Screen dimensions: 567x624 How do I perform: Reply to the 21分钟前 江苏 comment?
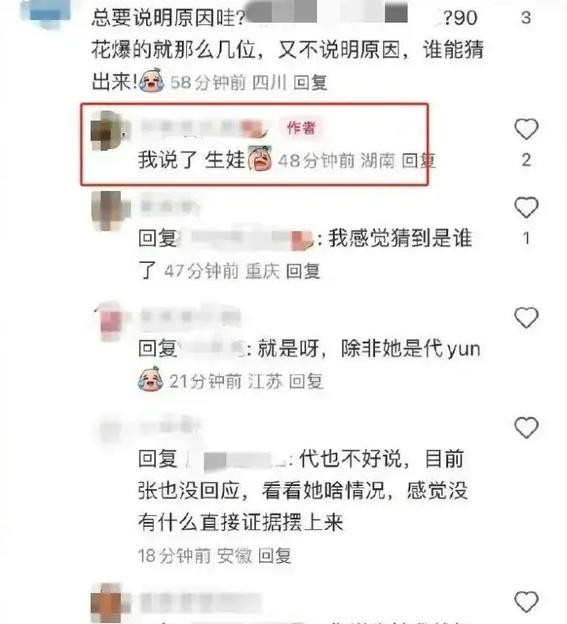pos(306,382)
